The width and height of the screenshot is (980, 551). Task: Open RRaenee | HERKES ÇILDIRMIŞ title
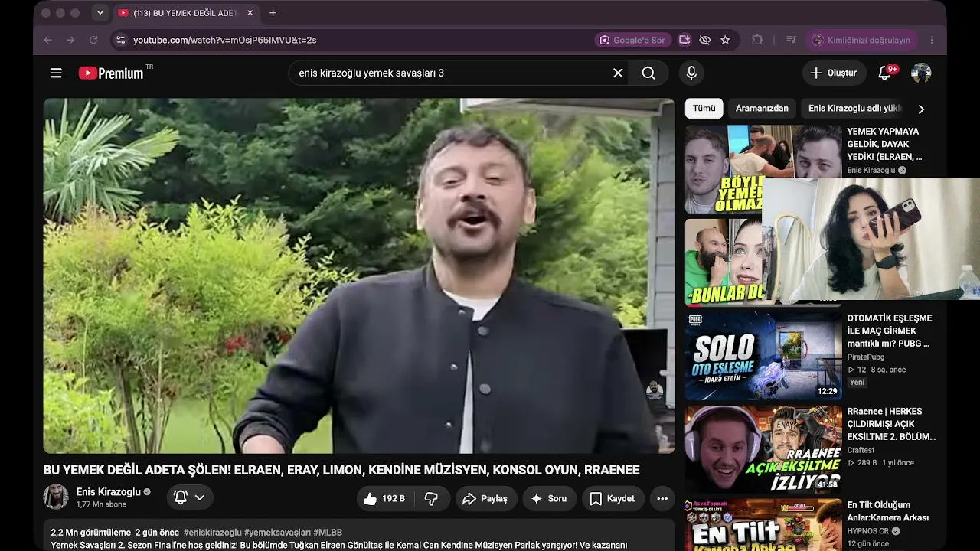(891, 424)
